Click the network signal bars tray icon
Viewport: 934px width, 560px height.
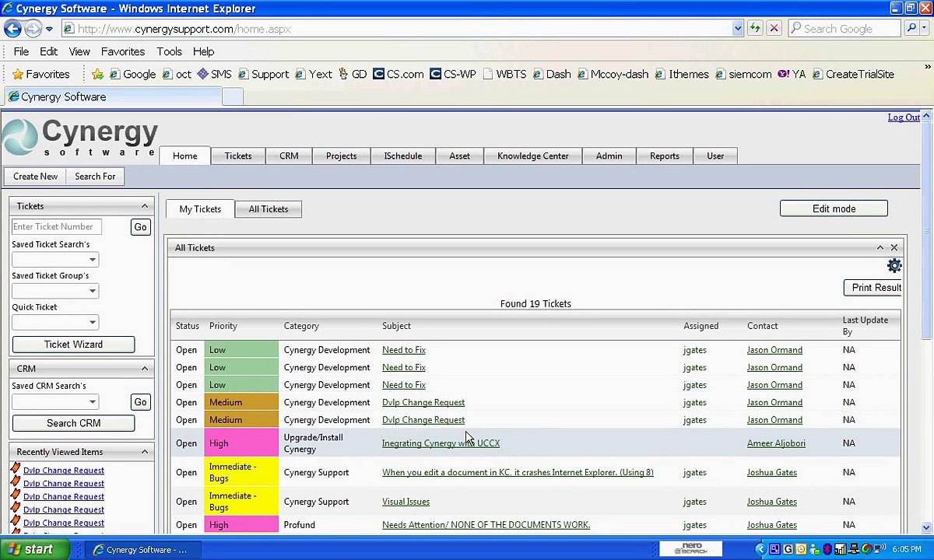(841, 549)
